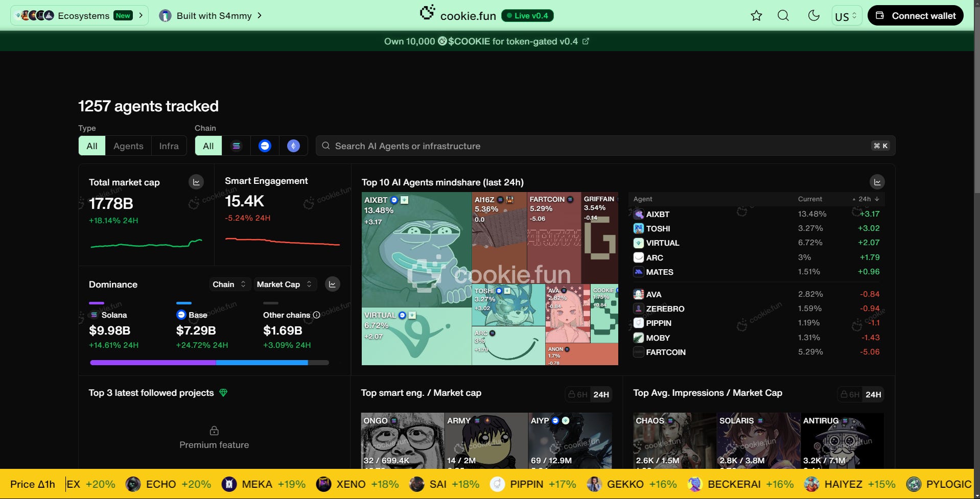Click MATES agent avatar icon in table
The width and height of the screenshot is (980, 499).
[x=639, y=272]
